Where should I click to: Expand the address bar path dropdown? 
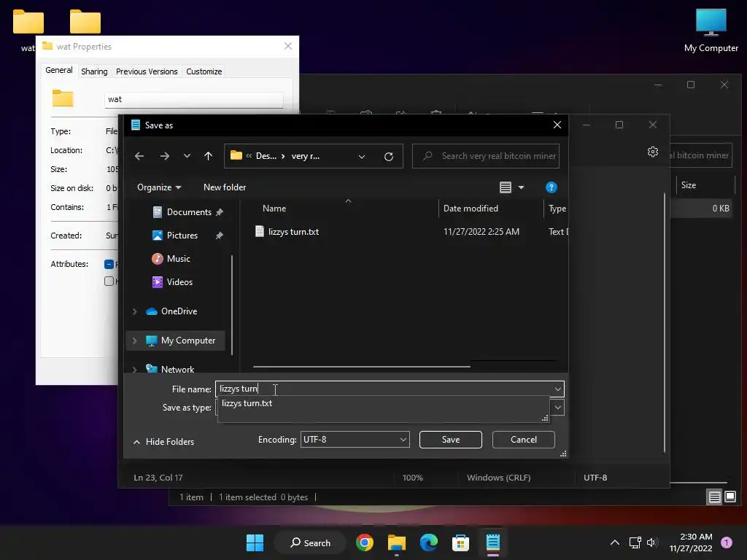[x=362, y=156]
